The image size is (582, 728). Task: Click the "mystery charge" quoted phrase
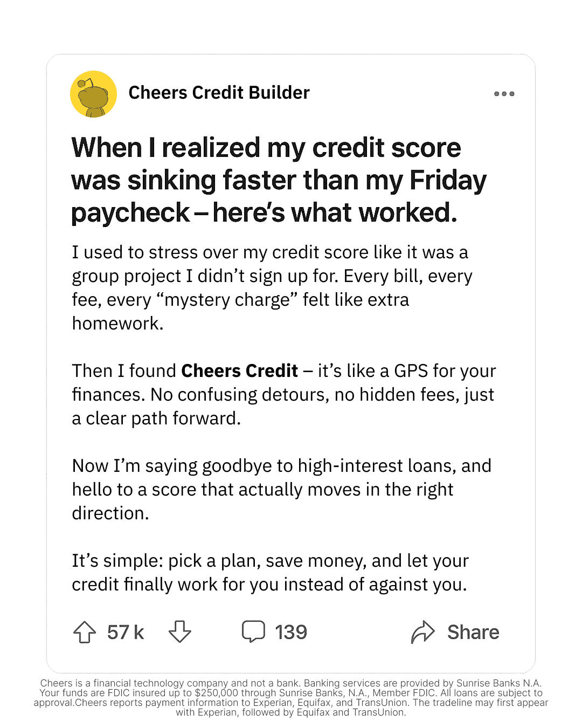(227, 300)
